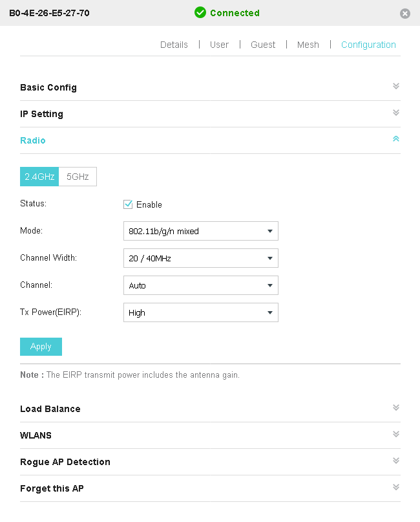Viewport: 420px width, 522px height.
Task: Expand the Rogue AP Detection chevron
Action: (x=396, y=461)
